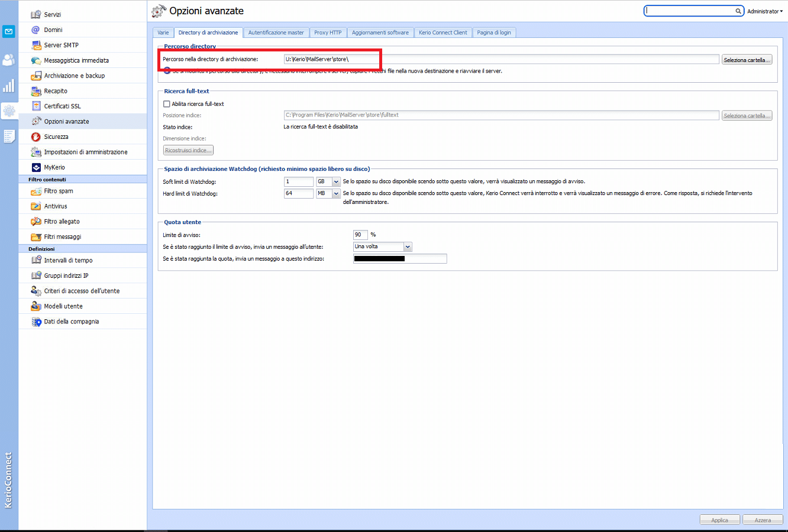Switch to the Pagina di login tab
The height and width of the screenshot is (532, 788).
pyautogui.click(x=494, y=33)
